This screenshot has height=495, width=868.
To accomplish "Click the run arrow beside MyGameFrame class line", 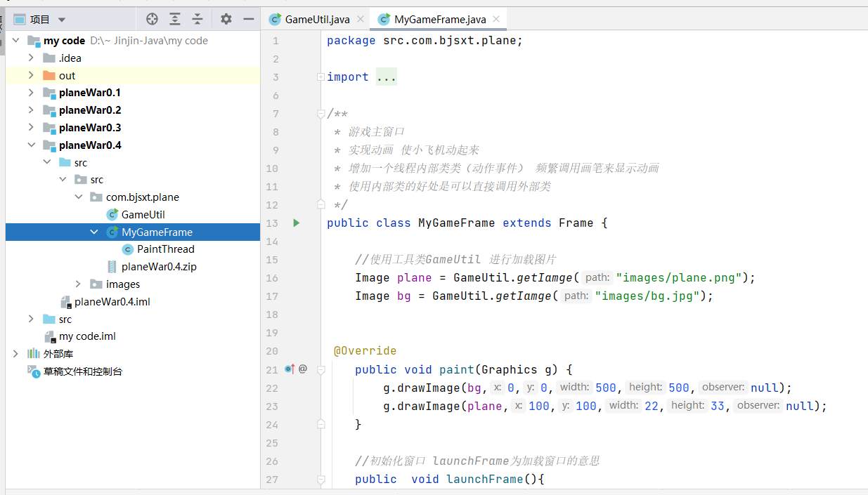I will click(x=296, y=223).
